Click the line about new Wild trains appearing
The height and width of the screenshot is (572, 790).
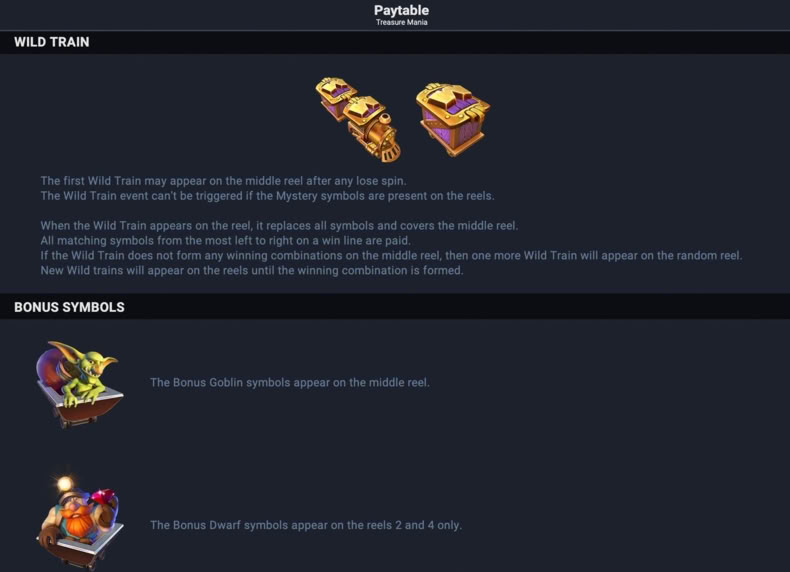point(251,270)
